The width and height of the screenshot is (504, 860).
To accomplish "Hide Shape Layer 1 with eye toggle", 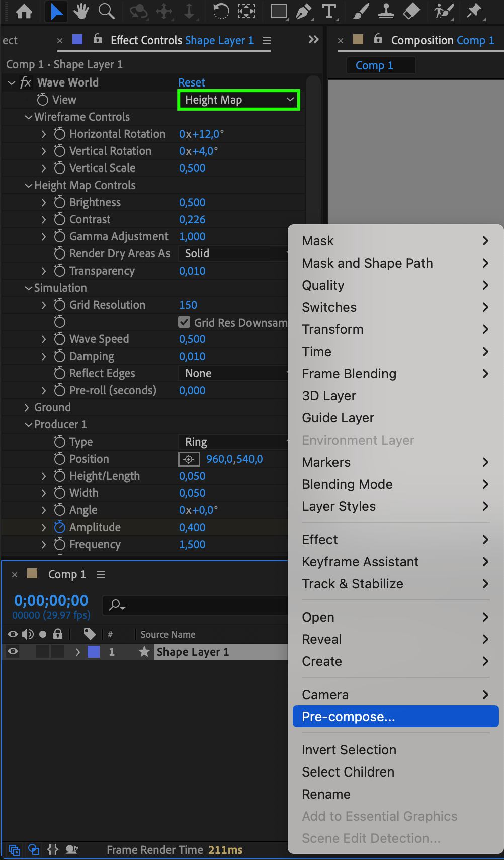I will coord(13,652).
